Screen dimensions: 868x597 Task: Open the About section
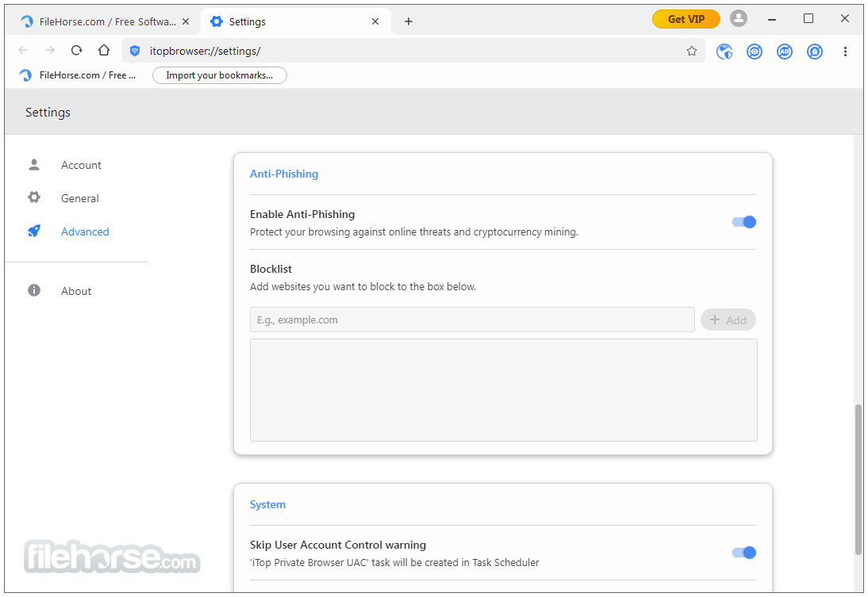pos(76,291)
